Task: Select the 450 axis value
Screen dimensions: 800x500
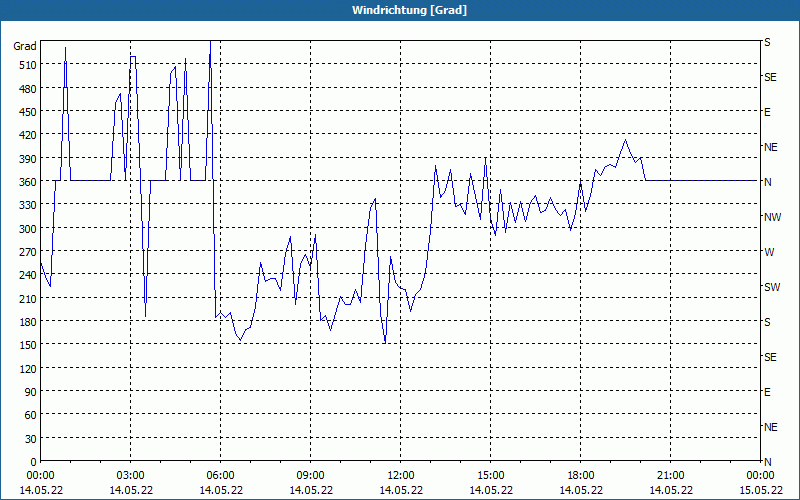Action: click(x=28, y=112)
